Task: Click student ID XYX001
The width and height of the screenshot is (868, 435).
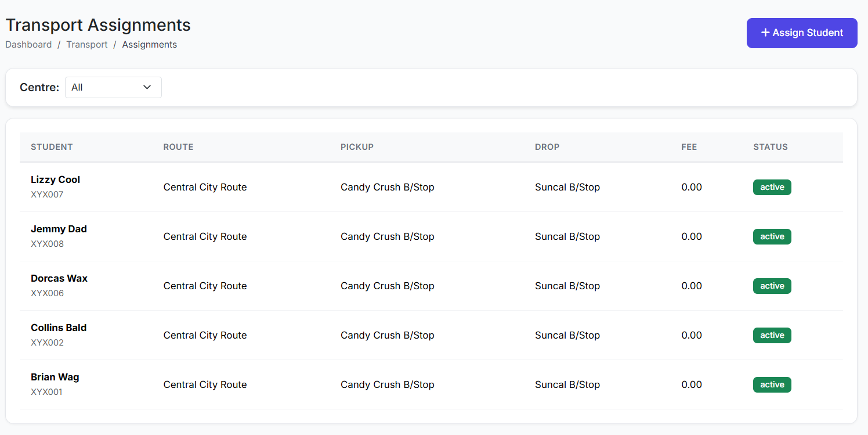Action: click(46, 392)
